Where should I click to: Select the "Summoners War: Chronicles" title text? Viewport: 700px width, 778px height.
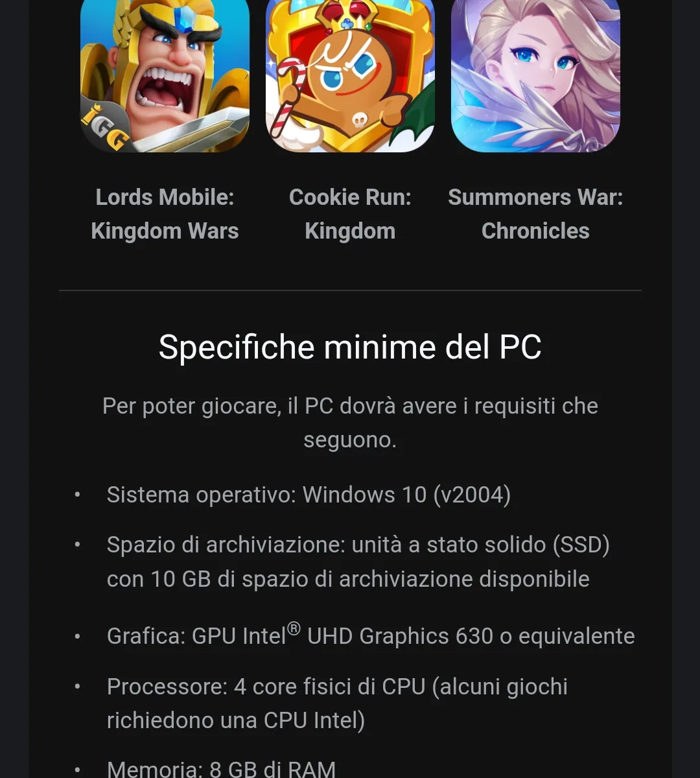[x=535, y=214]
